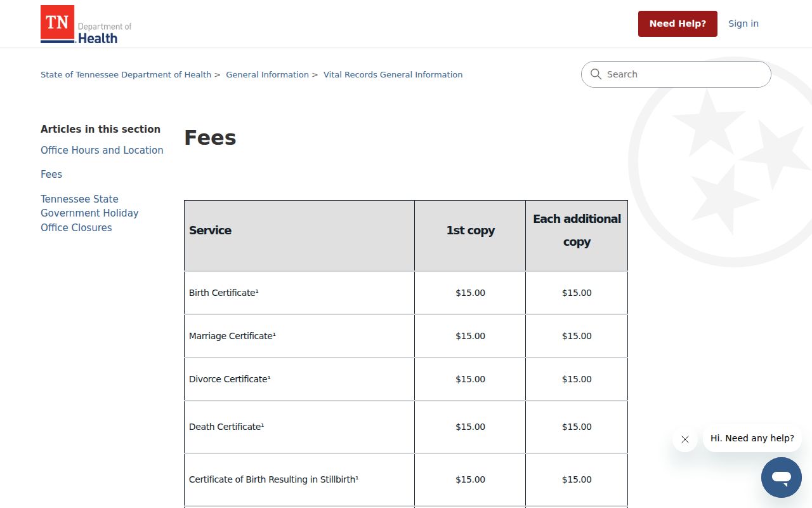This screenshot has height=508, width=812.
Task: Click Stillbirth certificate additional copy price
Action: 577,479
